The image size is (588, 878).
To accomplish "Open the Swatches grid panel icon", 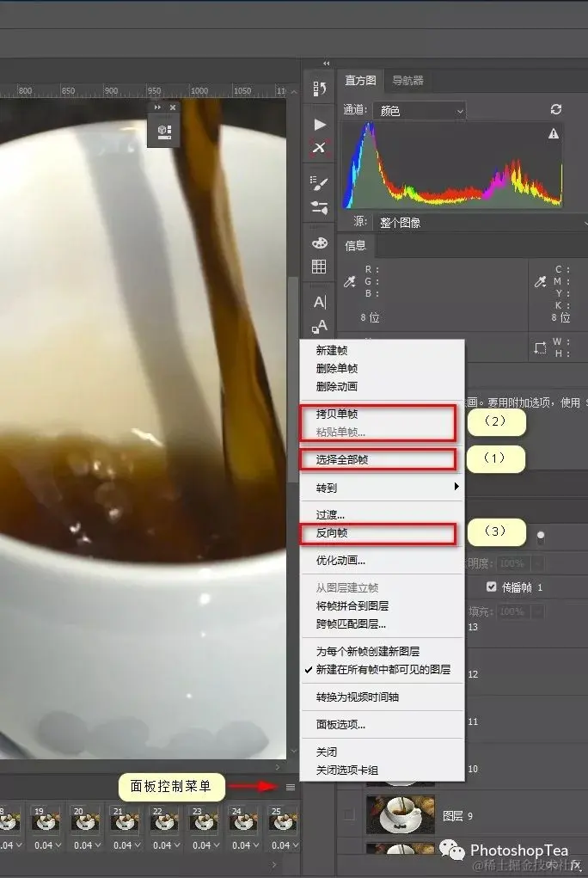I will pos(319,267).
